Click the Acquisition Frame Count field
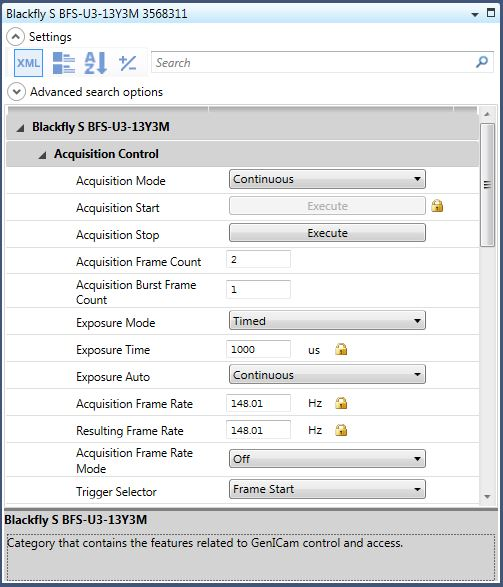 [258, 259]
